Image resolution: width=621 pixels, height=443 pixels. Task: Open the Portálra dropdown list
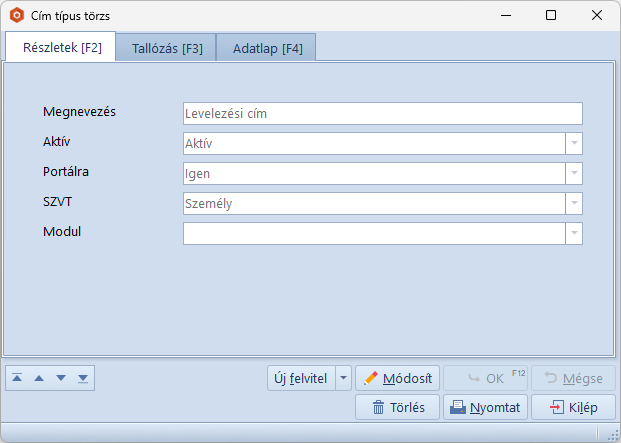574,173
